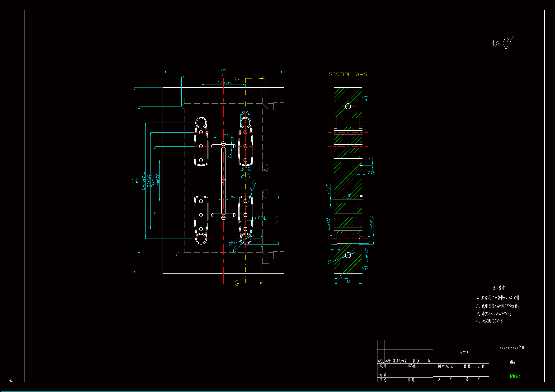Click the SECTION G-G title text

click(348, 74)
